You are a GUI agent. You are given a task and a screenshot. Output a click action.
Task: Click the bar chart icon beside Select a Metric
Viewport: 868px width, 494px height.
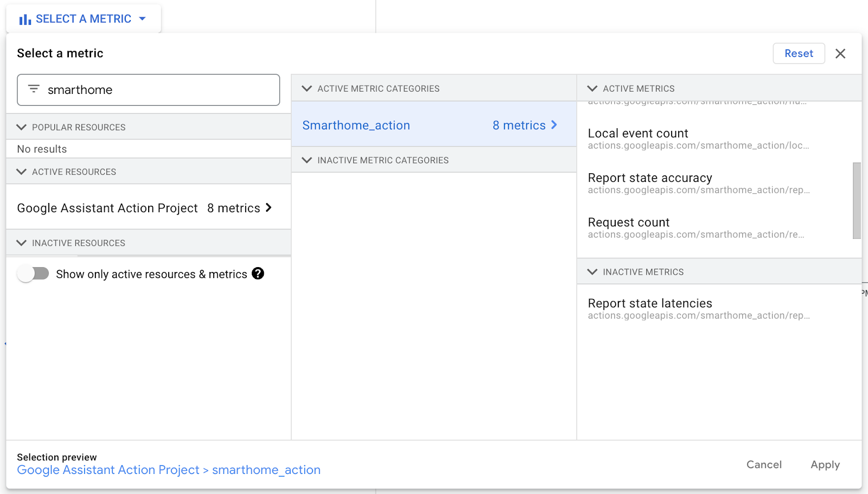[25, 20]
